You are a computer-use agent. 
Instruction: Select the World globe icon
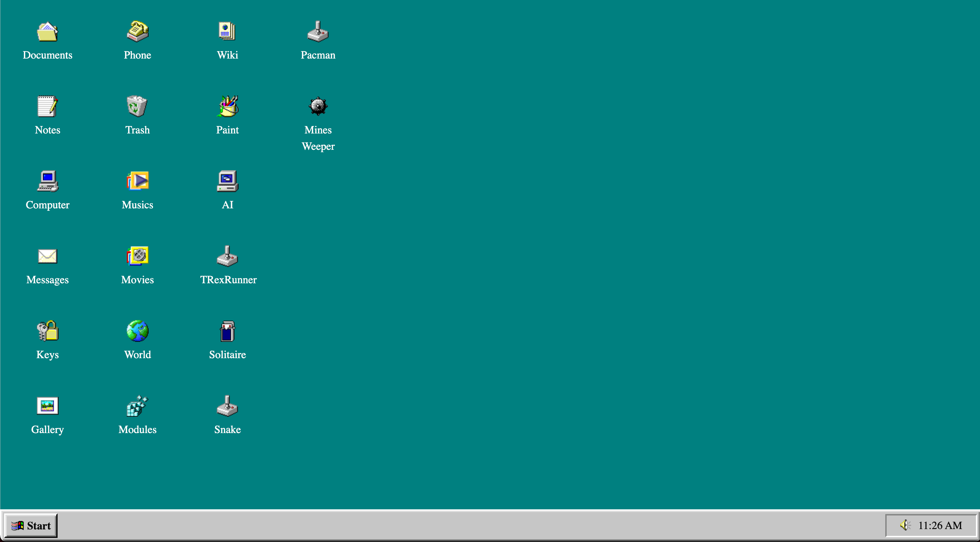coord(137,331)
